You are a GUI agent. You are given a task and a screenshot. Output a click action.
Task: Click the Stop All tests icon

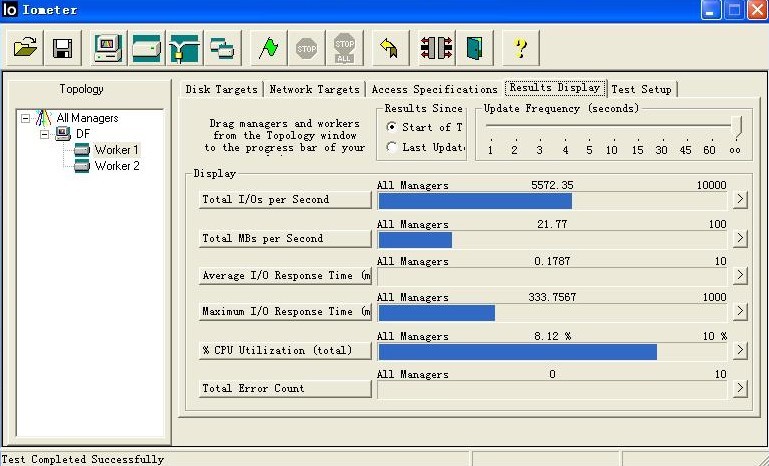point(344,48)
